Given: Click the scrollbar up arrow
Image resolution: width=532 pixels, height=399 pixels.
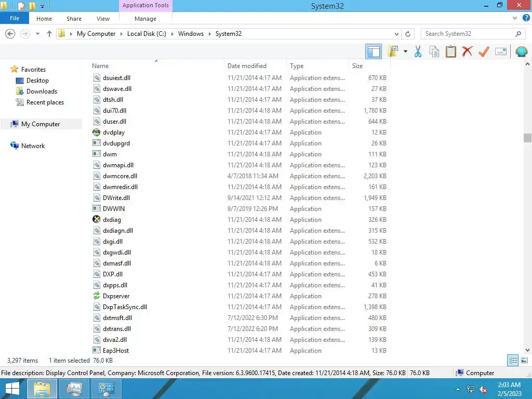Looking at the screenshot, I should 527,64.
